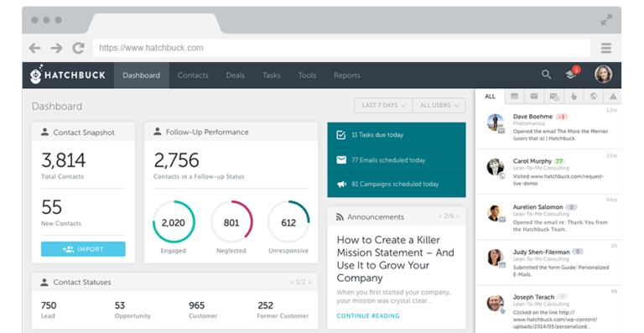Open the All Users dropdown

(x=439, y=106)
